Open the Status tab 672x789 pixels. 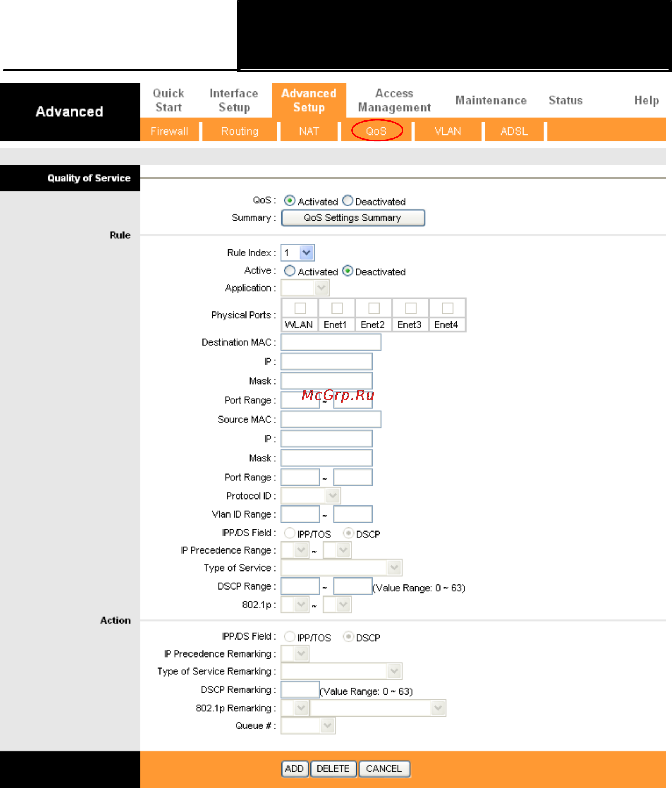pyautogui.click(x=565, y=100)
